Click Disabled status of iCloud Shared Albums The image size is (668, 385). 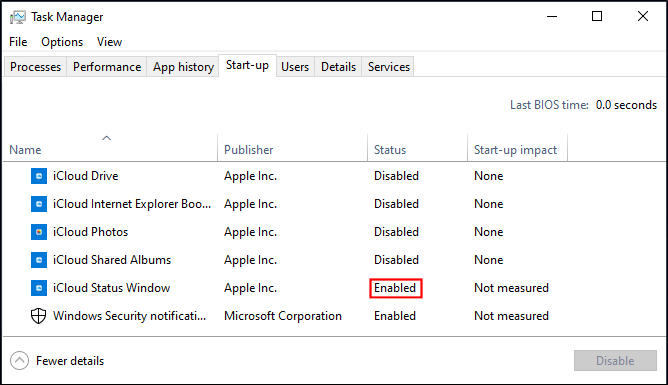click(x=396, y=260)
